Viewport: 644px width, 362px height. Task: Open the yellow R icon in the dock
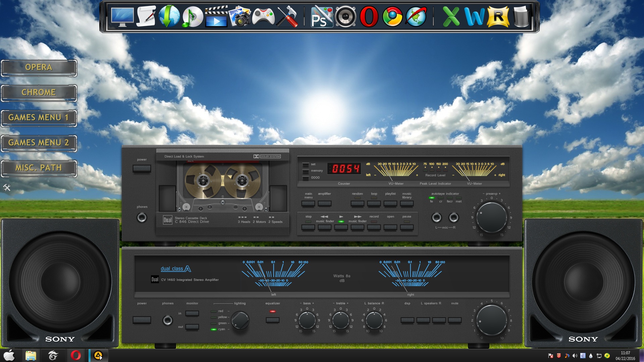(498, 16)
